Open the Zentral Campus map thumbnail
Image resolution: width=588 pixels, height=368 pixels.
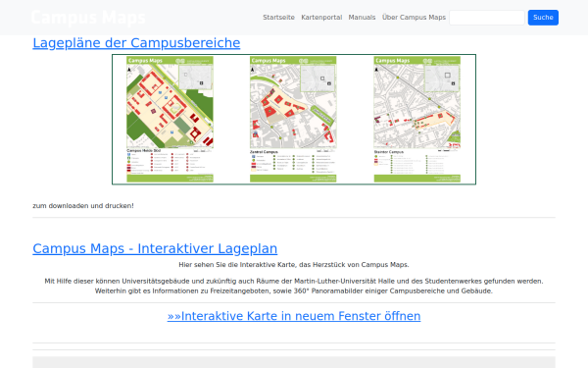point(293,120)
